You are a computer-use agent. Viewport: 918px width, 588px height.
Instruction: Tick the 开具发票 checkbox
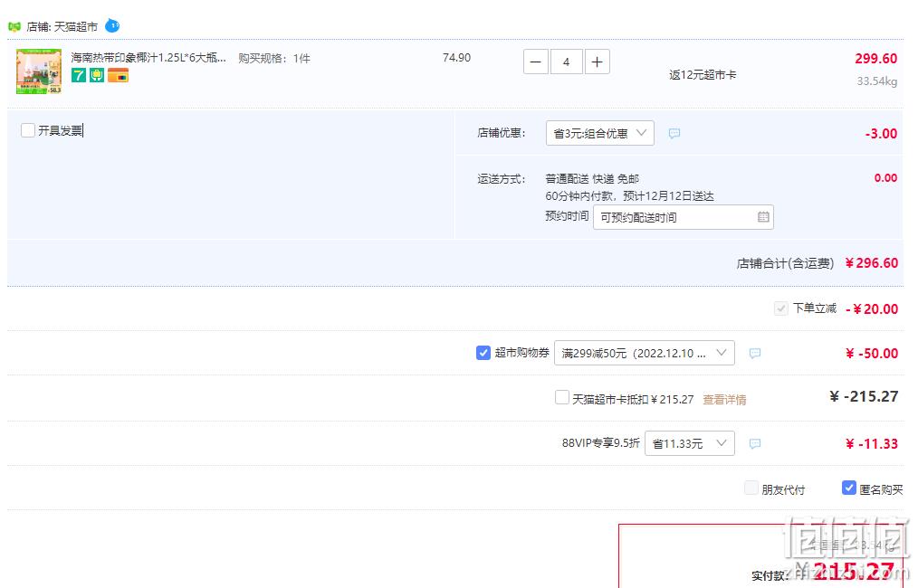coord(27,130)
